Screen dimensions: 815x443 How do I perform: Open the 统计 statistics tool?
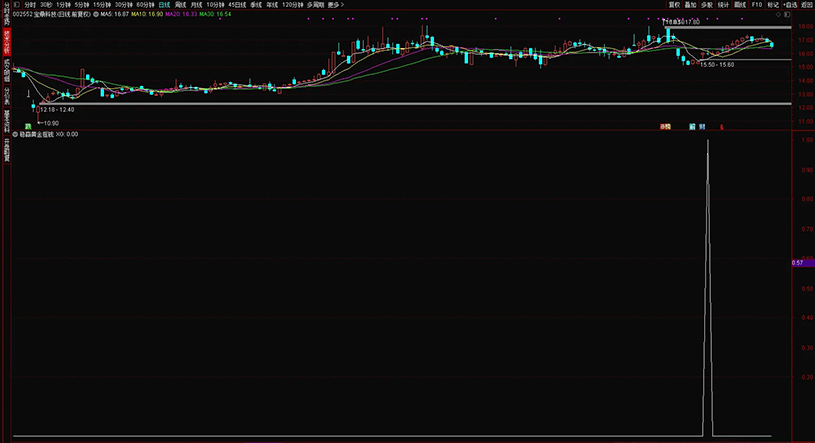pyautogui.click(x=723, y=4)
